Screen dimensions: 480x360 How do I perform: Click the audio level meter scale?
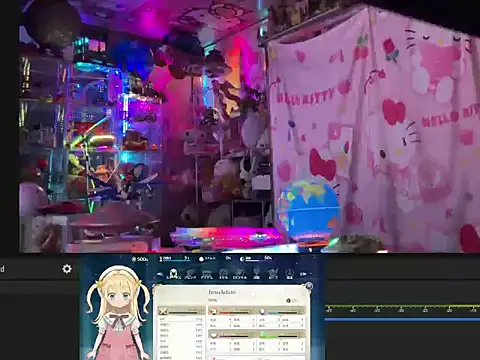pos(402,308)
